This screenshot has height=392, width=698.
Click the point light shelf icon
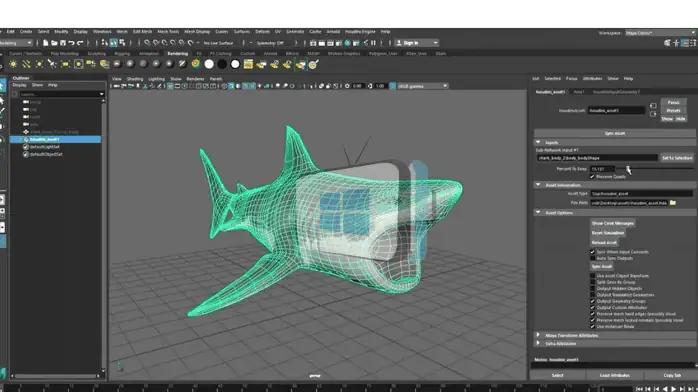coord(39,64)
